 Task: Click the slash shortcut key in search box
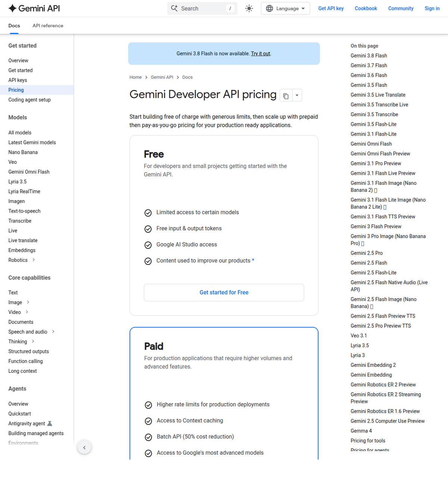(230, 8)
